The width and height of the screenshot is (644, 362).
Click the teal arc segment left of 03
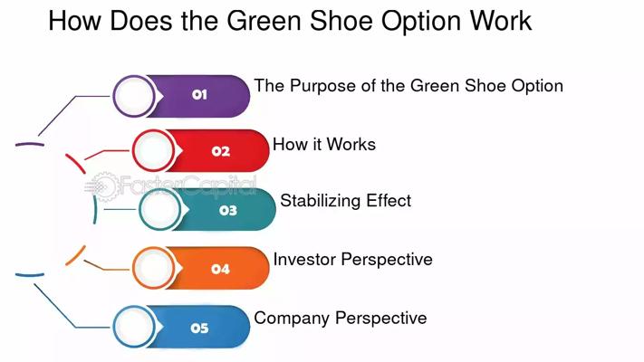[96, 210]
